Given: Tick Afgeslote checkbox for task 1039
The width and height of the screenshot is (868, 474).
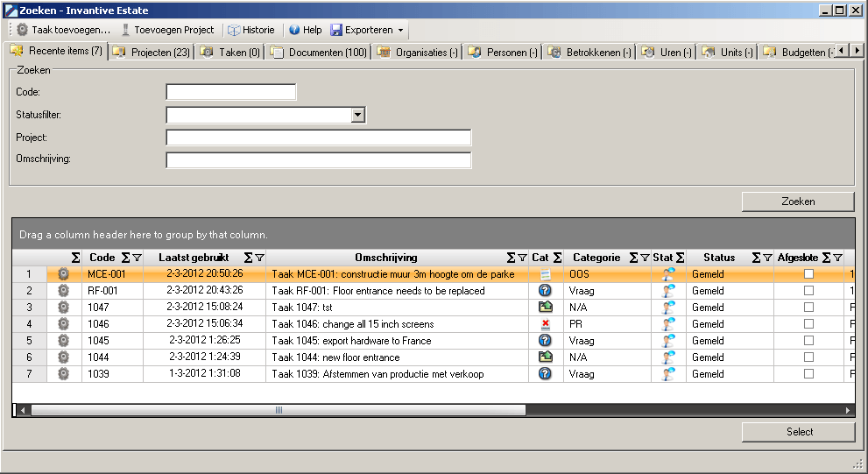Looking at the screenshot, I should pyautogui.click(x=808, y=373).
